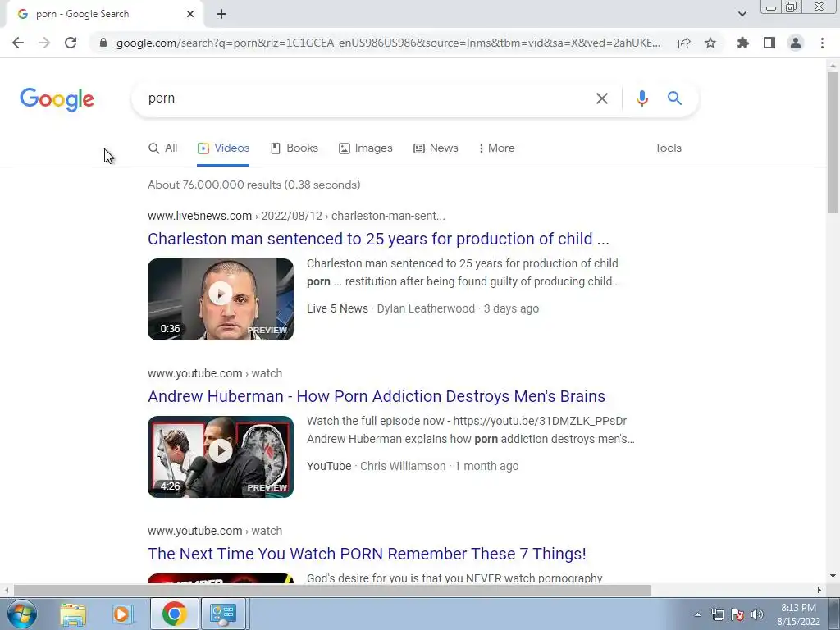Viewport: 840px width, 630px height.
Task: Open the Control Panel taskbar icon
Action: (x=223, y=614)
